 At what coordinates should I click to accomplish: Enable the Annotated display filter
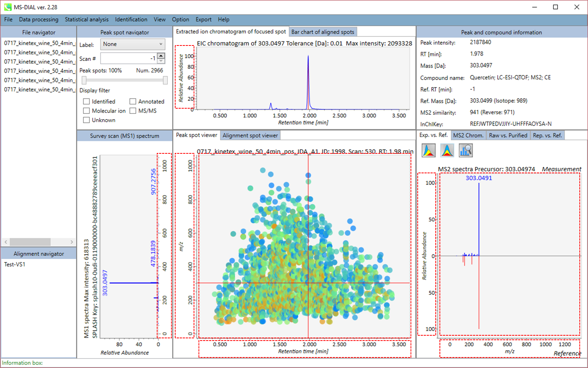pos(133,101)
